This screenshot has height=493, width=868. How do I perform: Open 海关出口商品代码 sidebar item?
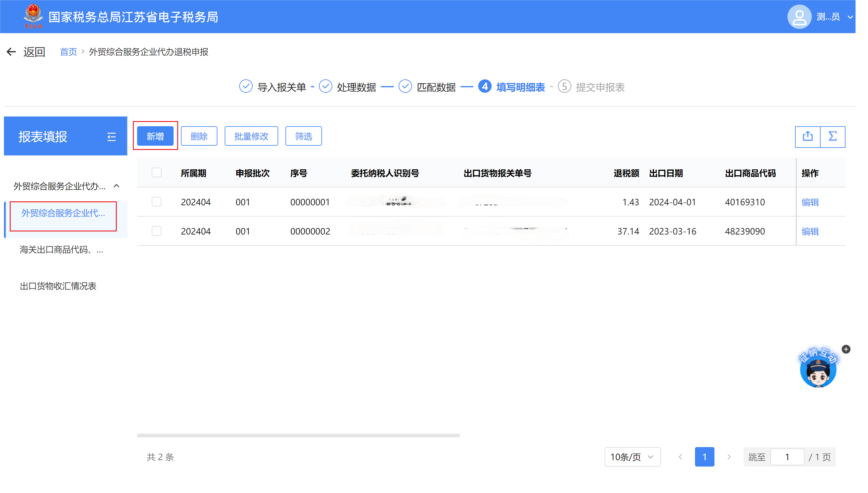[61, 250]
